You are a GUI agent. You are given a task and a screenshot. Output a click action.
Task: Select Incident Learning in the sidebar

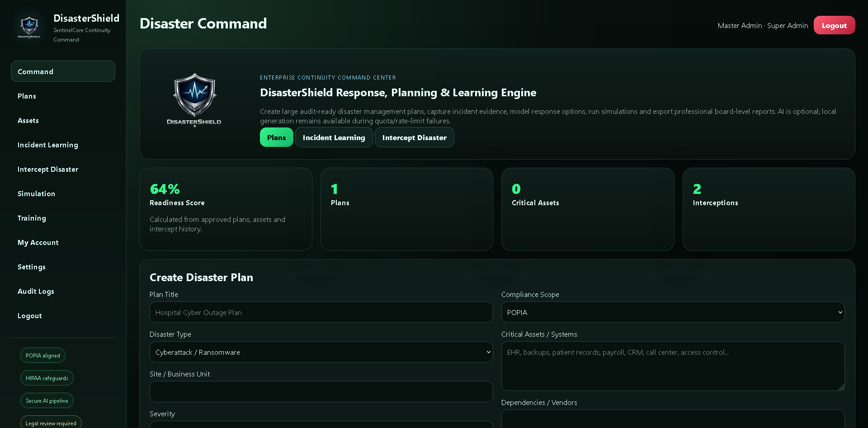tap(63, 145)
